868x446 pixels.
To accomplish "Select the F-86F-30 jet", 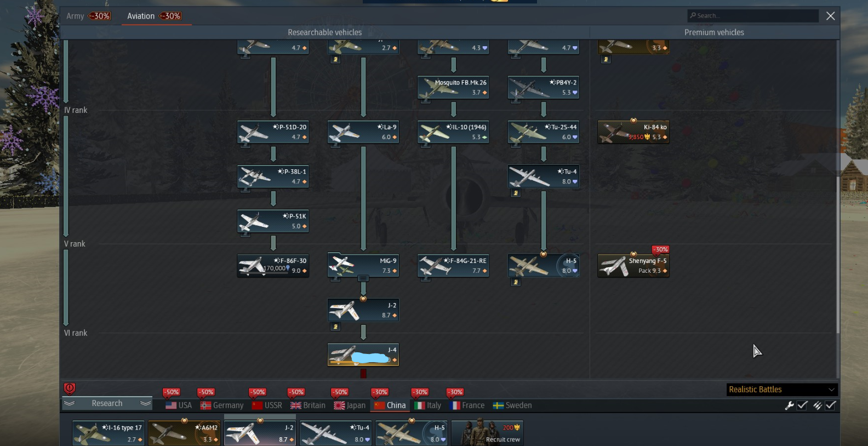I will pyautogui.click(x=273, y=266).
